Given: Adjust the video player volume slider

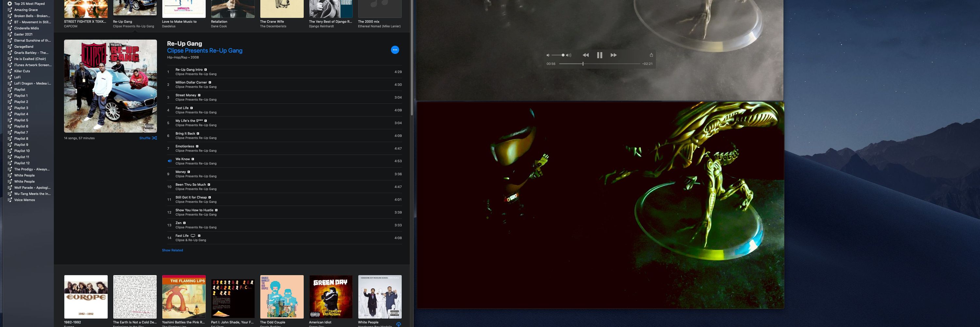Looking at the screenshot, I should pyautogui.click(x=558, y=55).
